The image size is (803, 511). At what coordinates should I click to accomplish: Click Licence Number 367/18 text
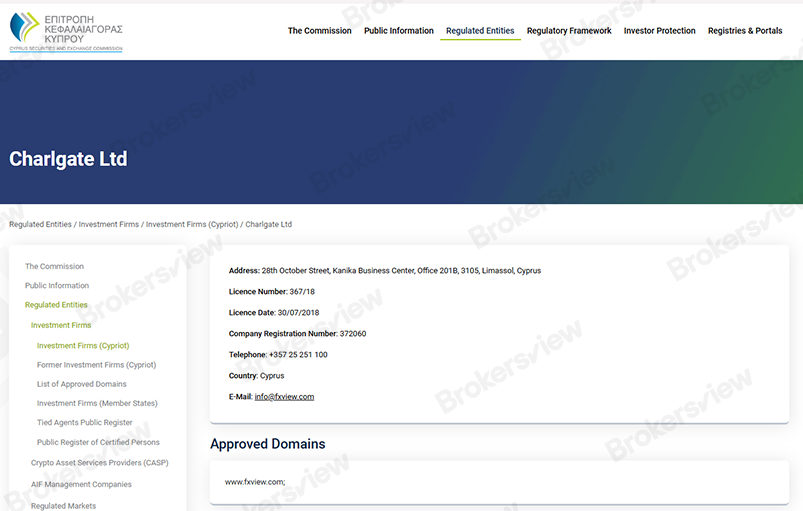[272, 291]
